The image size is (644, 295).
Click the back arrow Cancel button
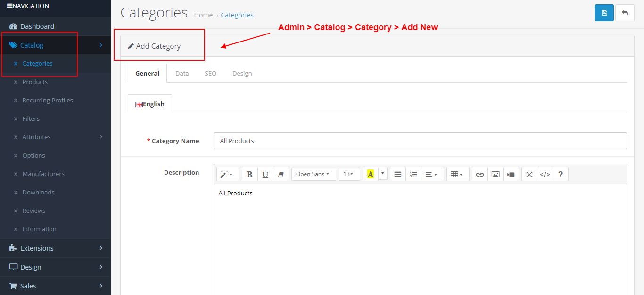click(625, 13)
